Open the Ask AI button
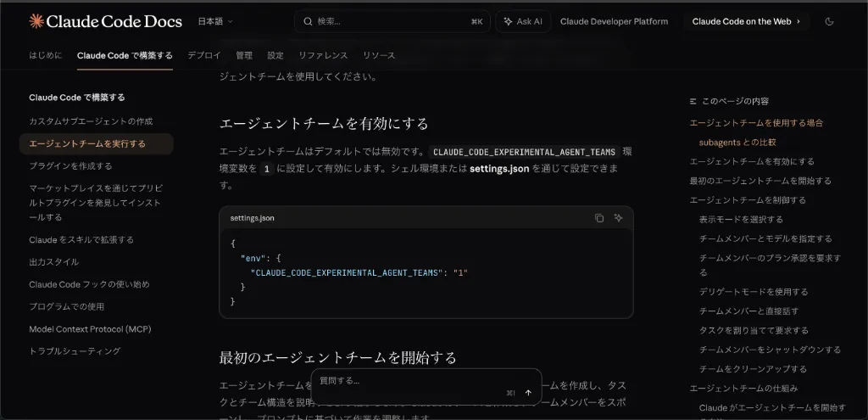Viewport: 868px width, 420px height. (x=522, y=21)
